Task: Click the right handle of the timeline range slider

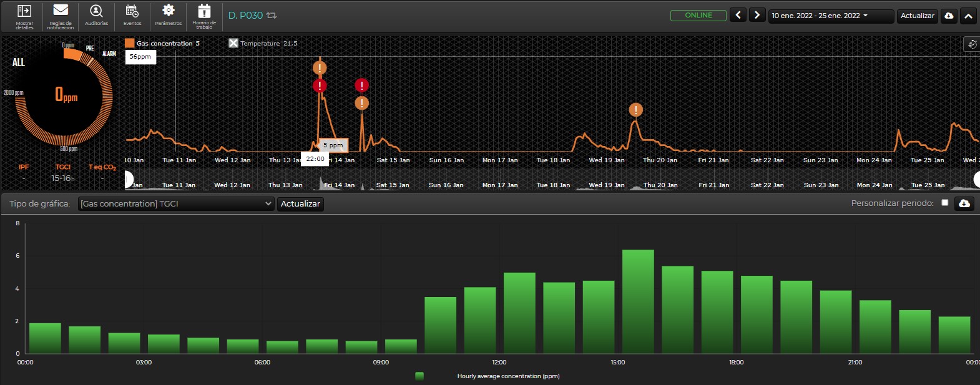Action: [977, 180]
